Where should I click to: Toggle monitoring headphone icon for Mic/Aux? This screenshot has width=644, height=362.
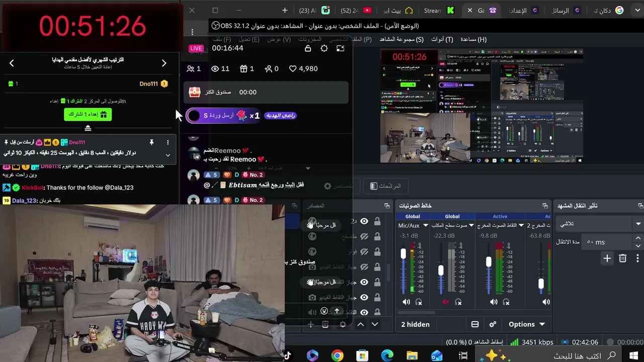(x=419, y=302)
